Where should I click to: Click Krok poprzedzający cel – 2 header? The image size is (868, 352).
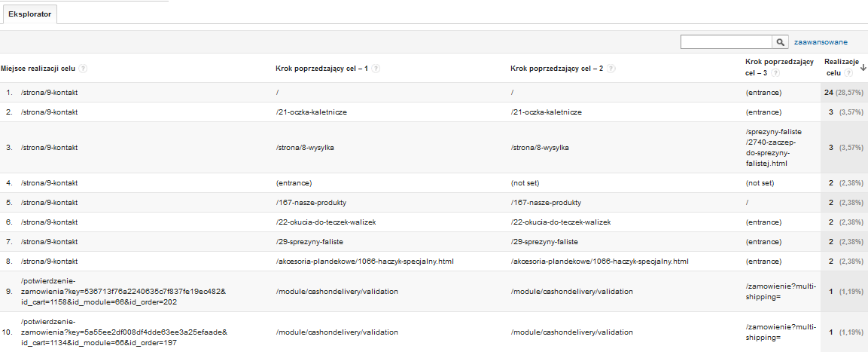coord(557,69)
